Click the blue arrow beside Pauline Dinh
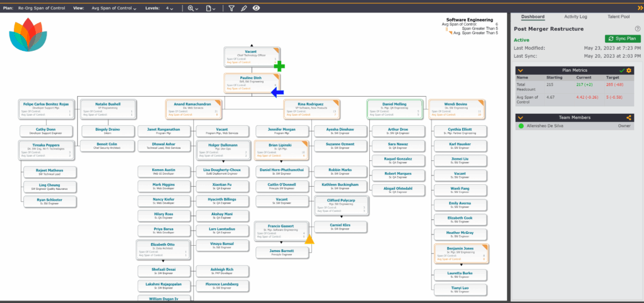Screen dimensions: 644x303 click(277, 92)
